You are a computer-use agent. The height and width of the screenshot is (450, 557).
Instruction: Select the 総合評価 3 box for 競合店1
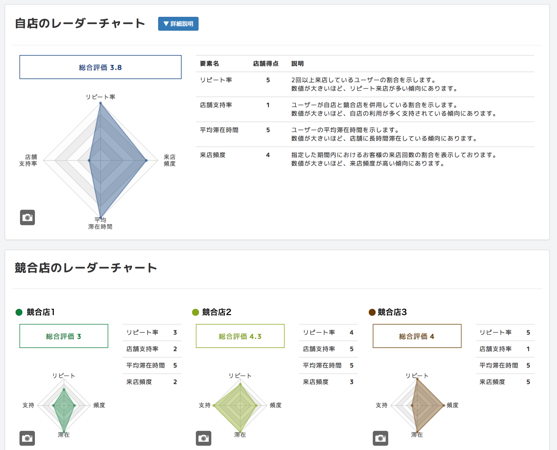click(64, 336)
